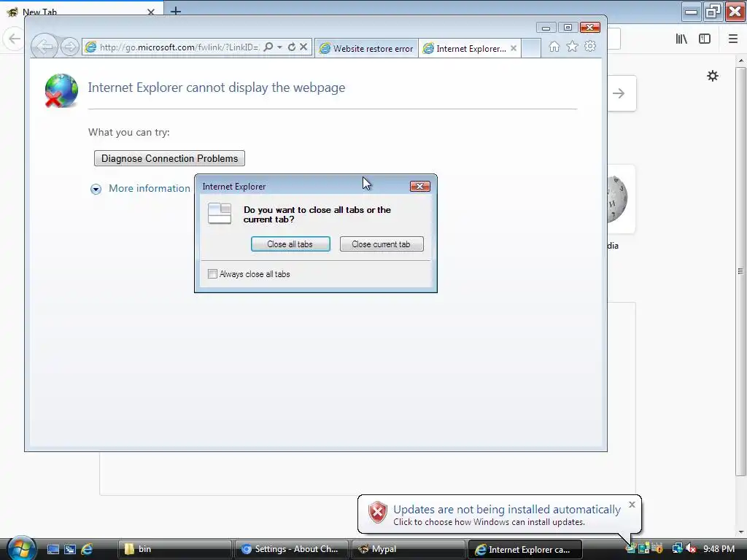This screenshot has width=747, height=560.
Task: Open the Wikipedia tile in Mypal
Action: click(621, 199)
